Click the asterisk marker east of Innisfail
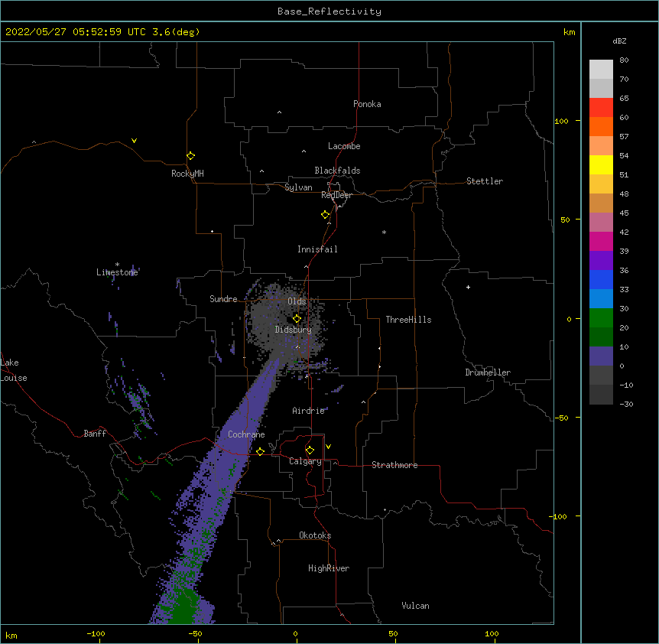The image size is (659, 644). coord(384,232)
